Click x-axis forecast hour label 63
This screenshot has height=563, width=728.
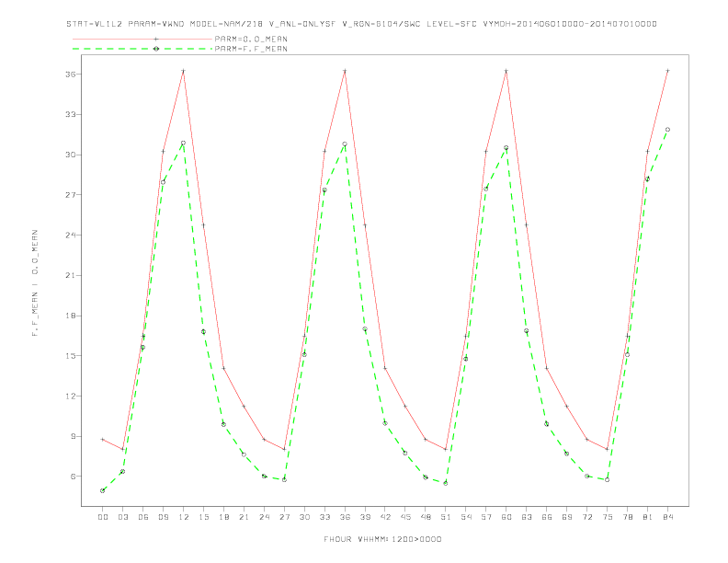(x=527, y=517)
